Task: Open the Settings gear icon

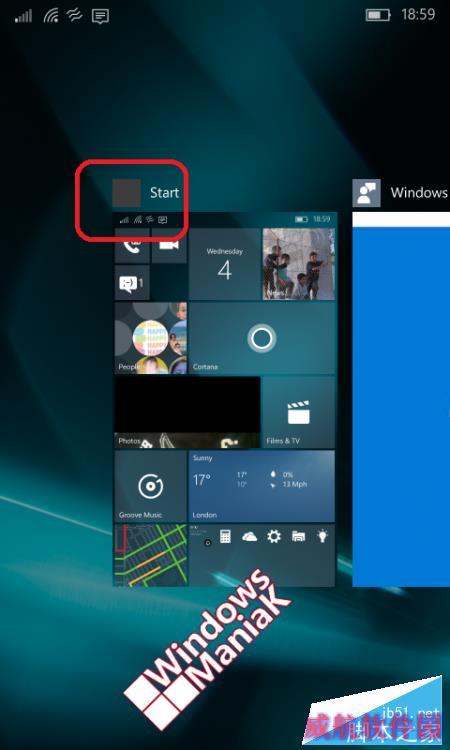Action: click(274, 537)
